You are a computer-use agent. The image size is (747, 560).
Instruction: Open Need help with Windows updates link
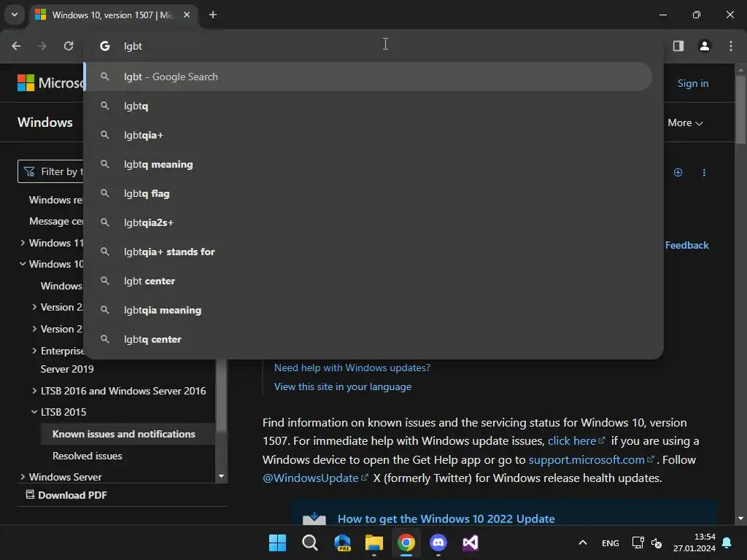[x=352, y=367]
